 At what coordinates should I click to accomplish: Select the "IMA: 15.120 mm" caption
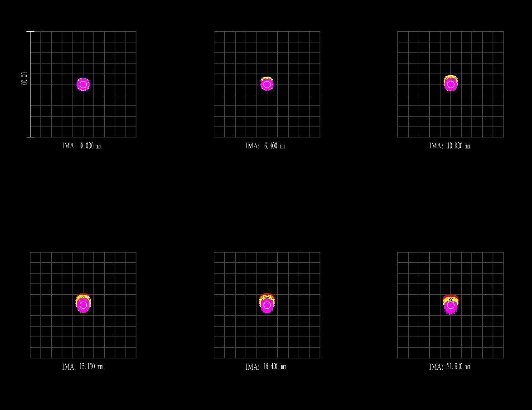82,367
